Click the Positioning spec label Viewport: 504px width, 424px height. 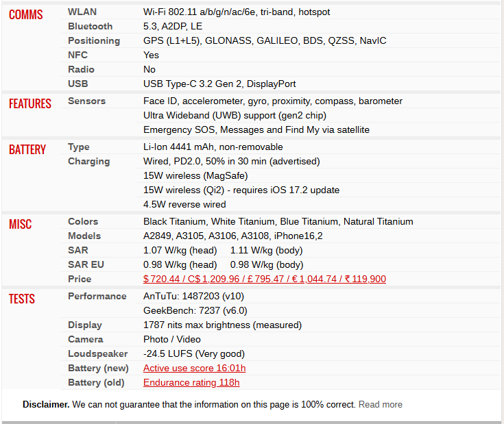(x=94, y=41)
